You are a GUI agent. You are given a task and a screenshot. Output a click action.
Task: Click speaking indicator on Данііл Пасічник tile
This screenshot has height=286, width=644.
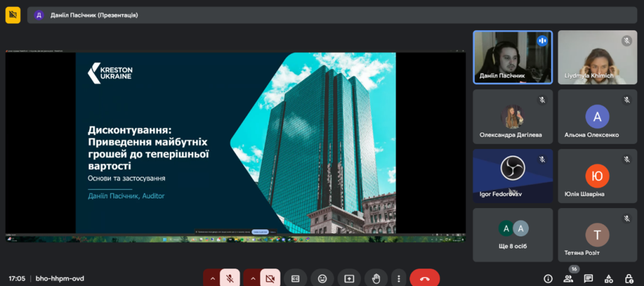(x=542, y=40)
